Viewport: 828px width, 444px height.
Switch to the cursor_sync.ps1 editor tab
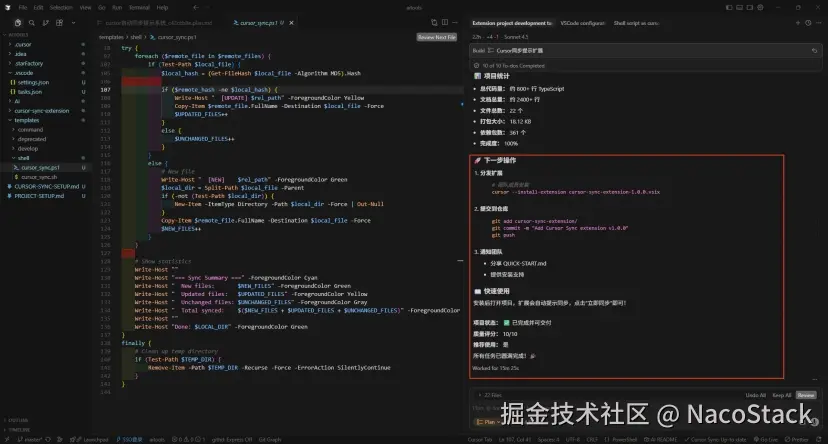pyautogui.click(x=259, y=23)
